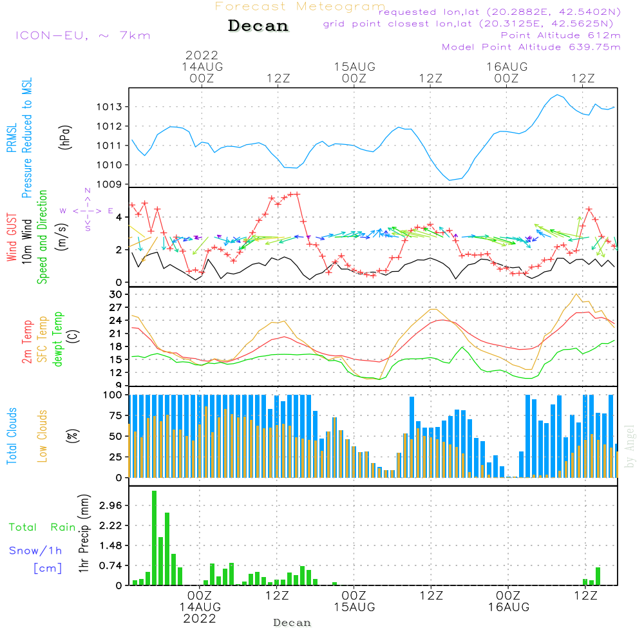Click the 'PRMSL' axis label
This screenshot has height=644, width=644.
coord(12,138)
